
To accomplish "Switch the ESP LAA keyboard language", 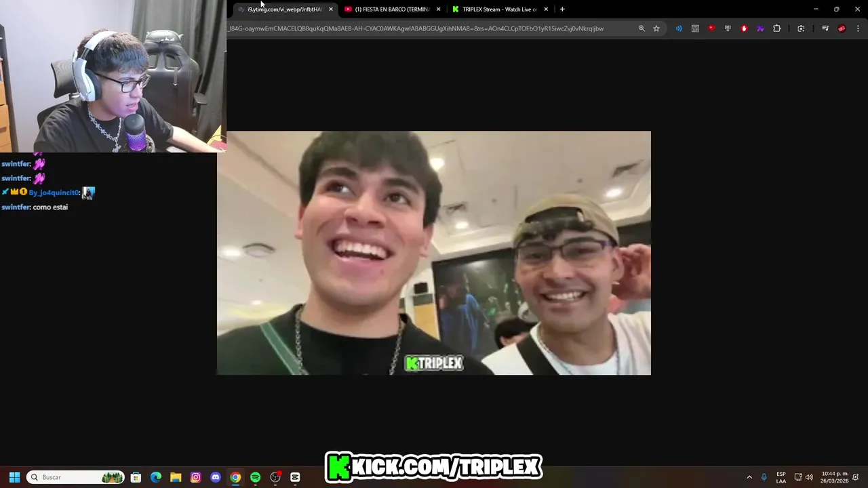I will click(781, 477).
